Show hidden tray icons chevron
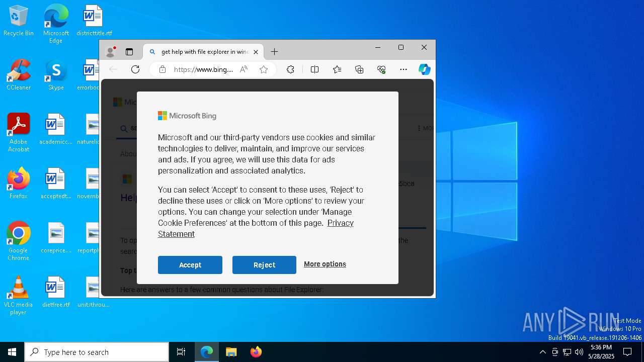Image resolution: width=644 pixels, height=362 pixels. point(542,352)
